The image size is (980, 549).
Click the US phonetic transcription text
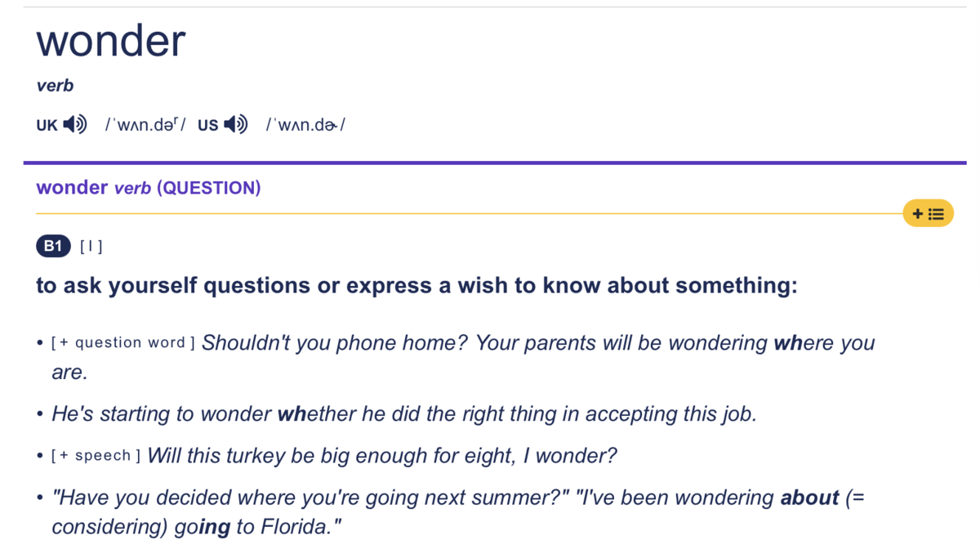pos(305,125)
